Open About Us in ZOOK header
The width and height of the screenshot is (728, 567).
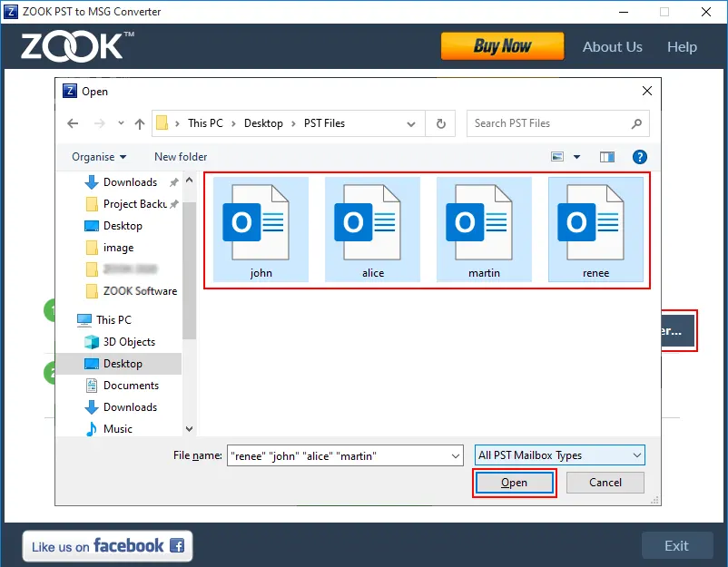[x=613, y=47]
